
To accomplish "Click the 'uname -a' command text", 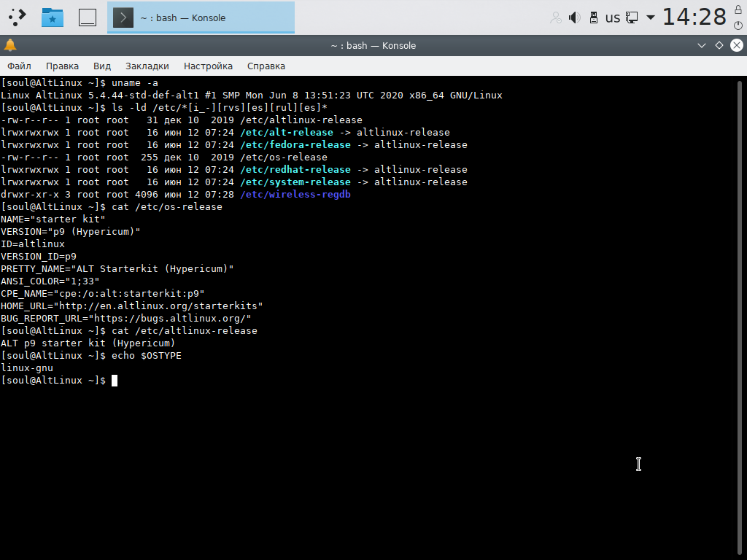I will (135, 83).
